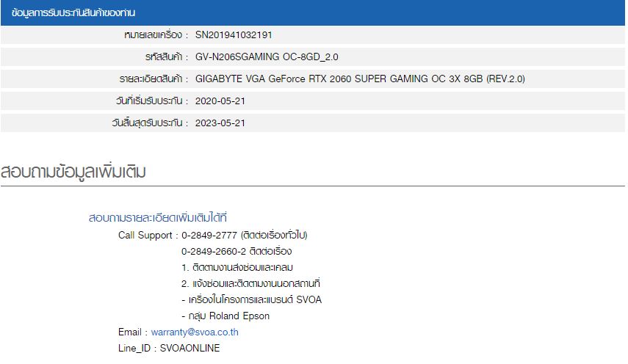Image resolution: width=628 pixels, height=364 pixels.
Task: Click the วันสิ้นสุดรับประกัน label
Action: (150, 123)
